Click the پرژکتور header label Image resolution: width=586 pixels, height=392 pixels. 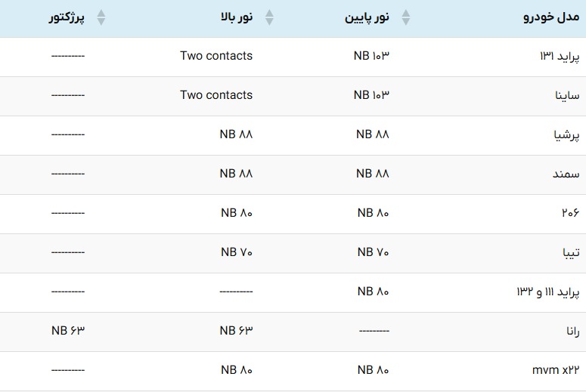[67, 17]
